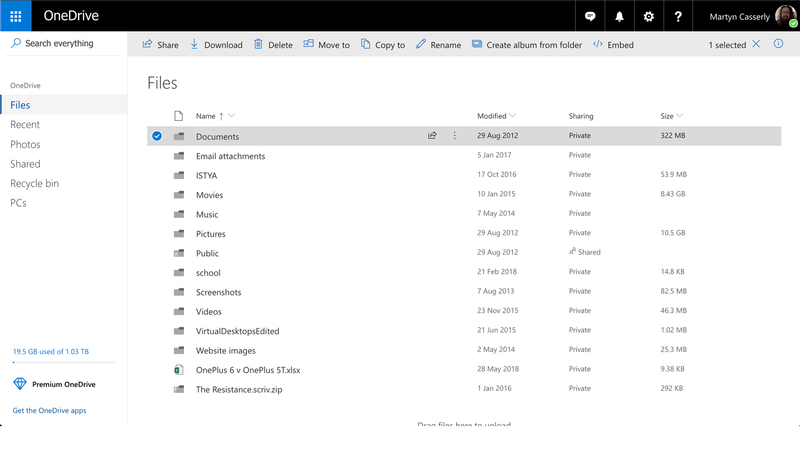Click Get the OneDrive apps link
This screenshot has width=800, height=450.
pos(49,410)
